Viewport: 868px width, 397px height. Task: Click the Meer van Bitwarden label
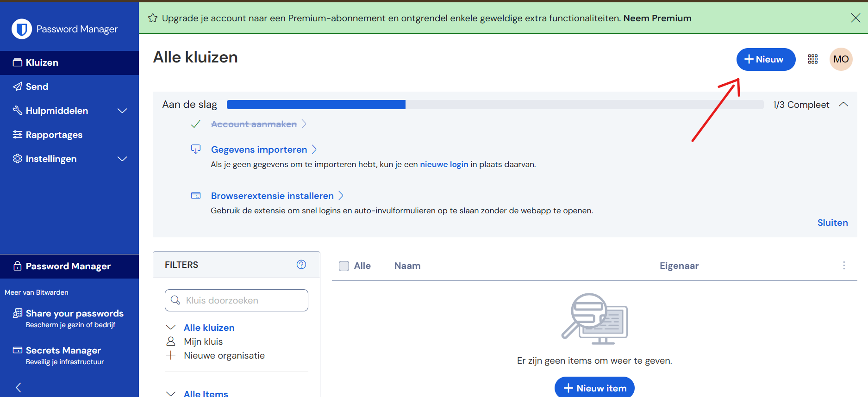(x=37, y=292)
